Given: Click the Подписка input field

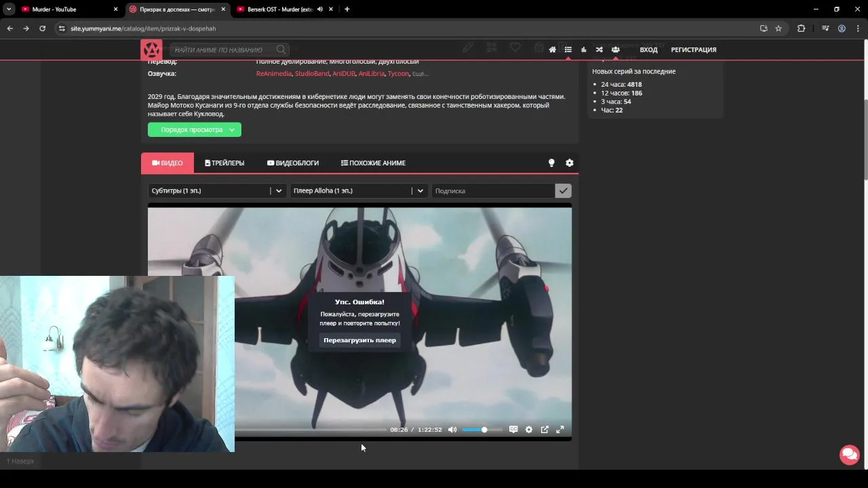Looking at the screenshot, I should pos(493,191).
